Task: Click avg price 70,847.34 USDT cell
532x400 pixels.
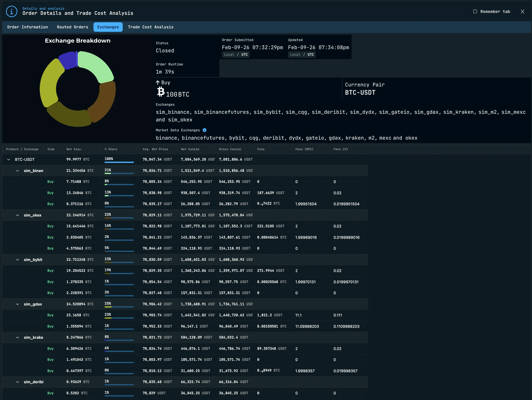Action: (157, 159)
